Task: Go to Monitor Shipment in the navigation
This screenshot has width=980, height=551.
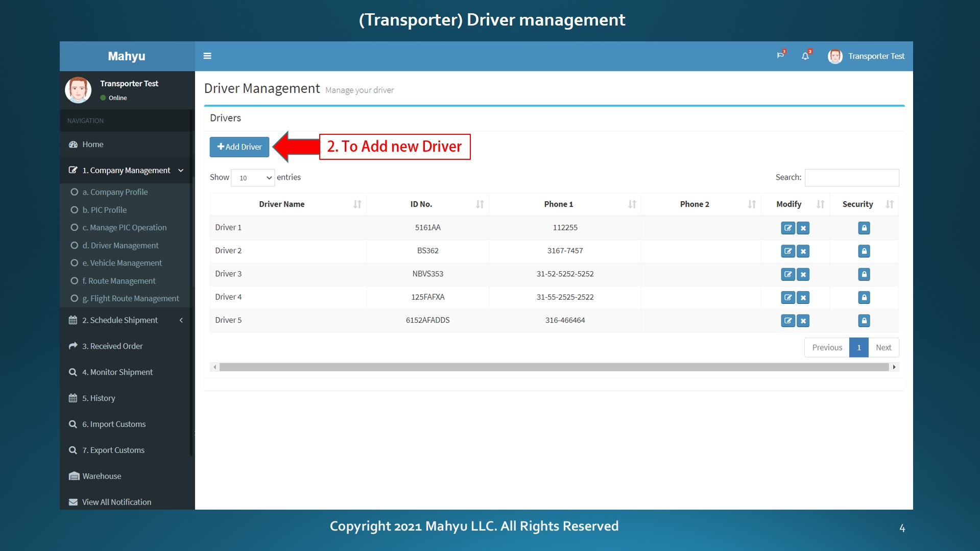Action: pos(117,372)
